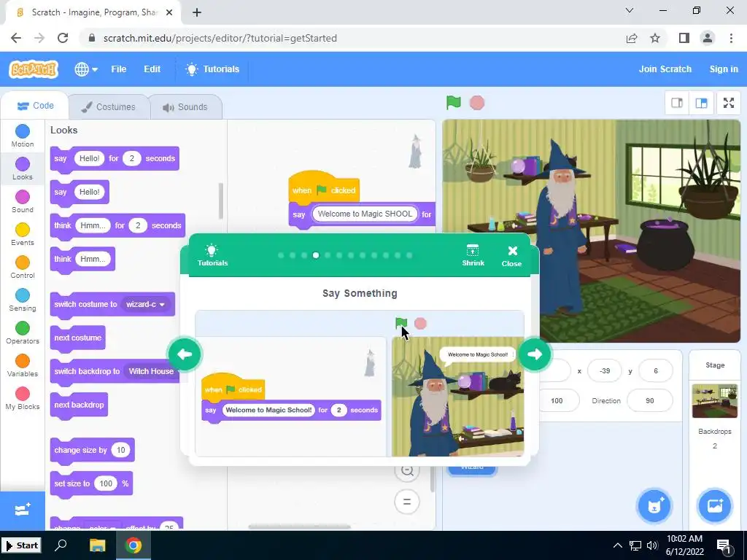
Task: Enter full screen stage mode
Action: pyautogui.click(x=729, y=103)
